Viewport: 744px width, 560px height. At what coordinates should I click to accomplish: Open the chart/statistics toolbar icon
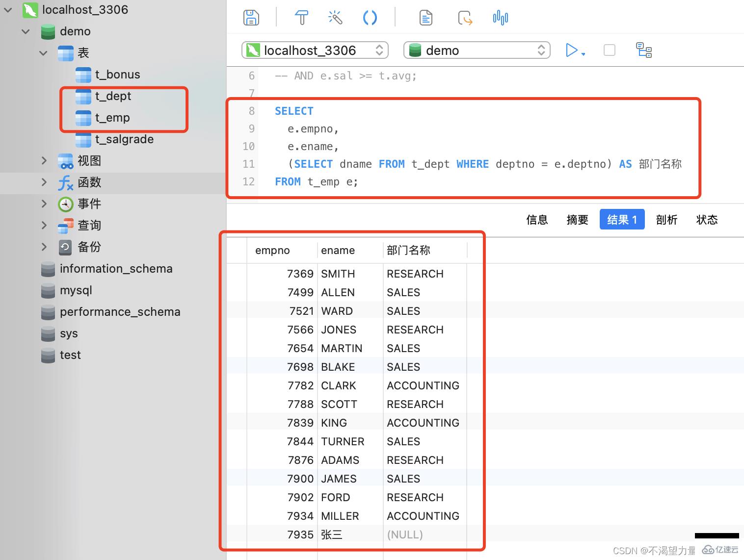pos(500,17)
